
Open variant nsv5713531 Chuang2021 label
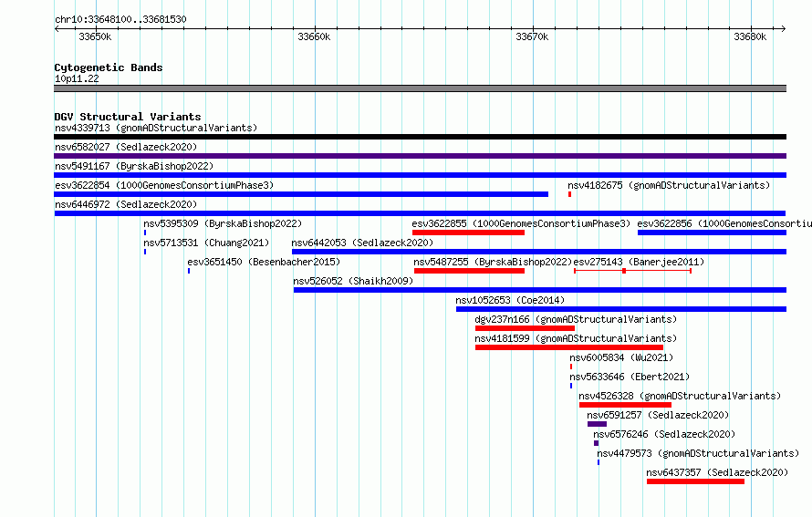click(x=206, y=243)
